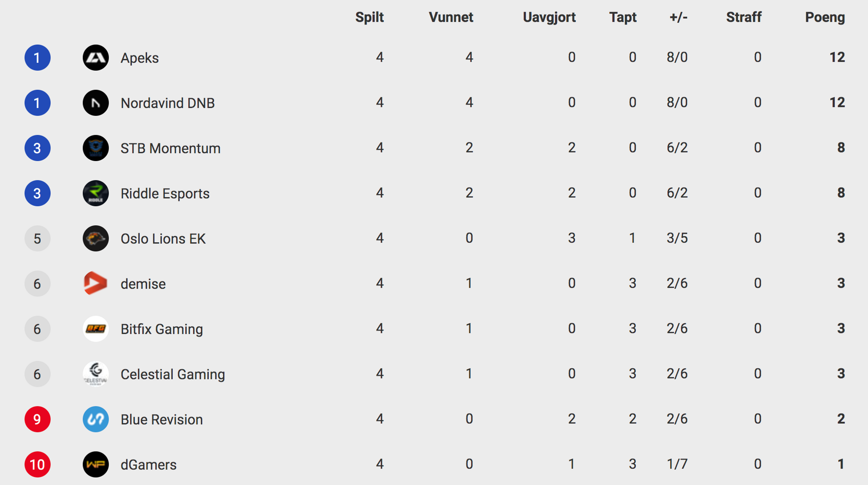Open the Oslo Lions EK link

[163, 239]
